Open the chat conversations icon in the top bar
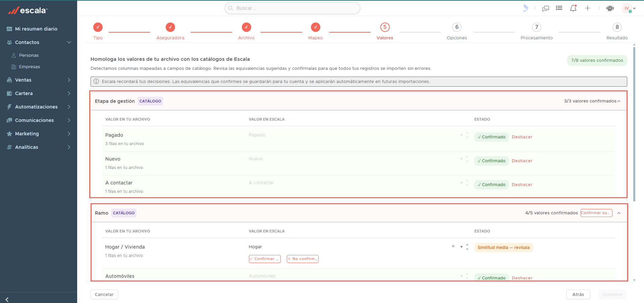This screenshot has height=303, width=644. (x=546, y=8)
